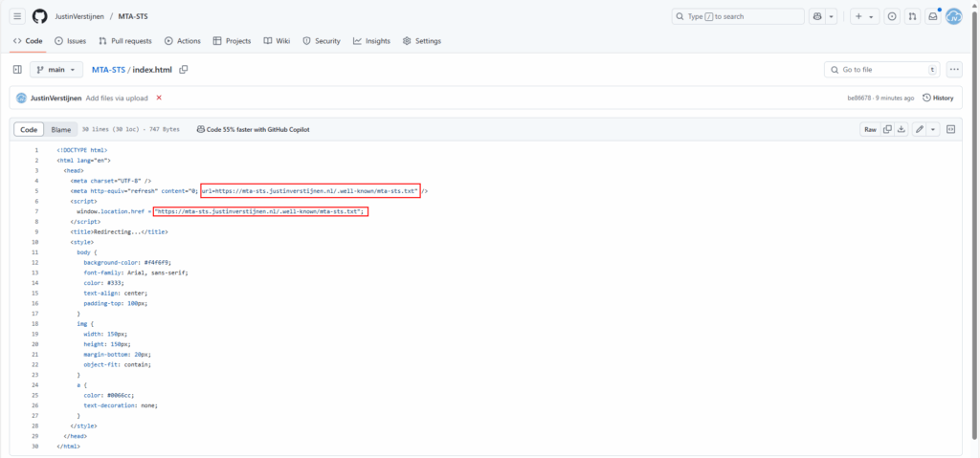Open the repository Settings tab
Image resolution: width=980 pixels, height=458 pixels.
pos(422,41)
